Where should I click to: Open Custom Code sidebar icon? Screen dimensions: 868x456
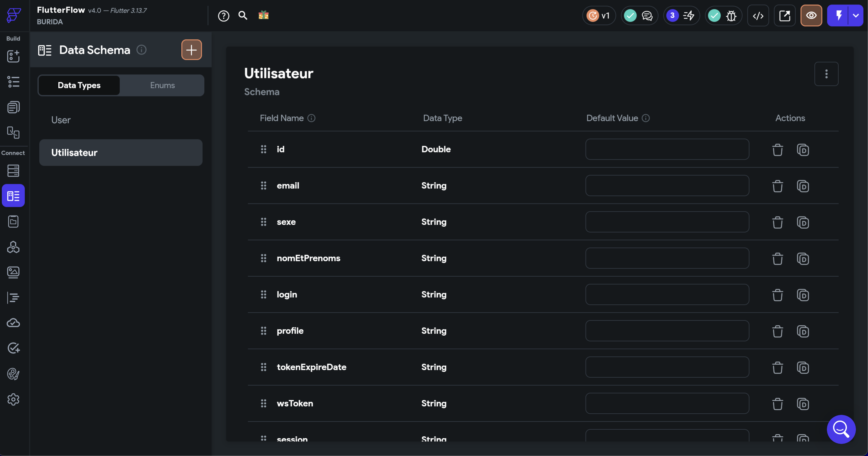point(13,298)
